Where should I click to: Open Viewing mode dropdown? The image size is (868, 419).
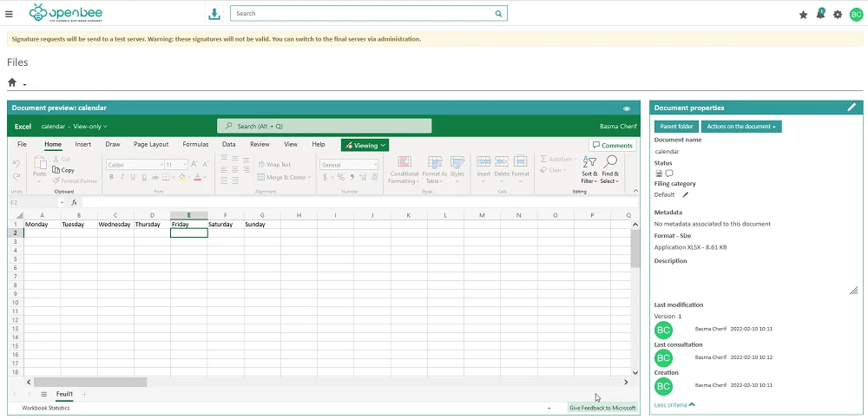tap(365, 146)
